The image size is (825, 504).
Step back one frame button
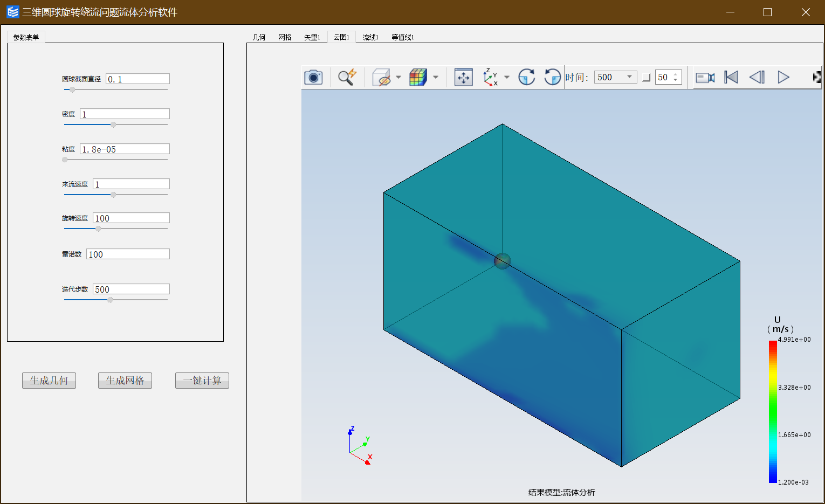tap(757, 77)
